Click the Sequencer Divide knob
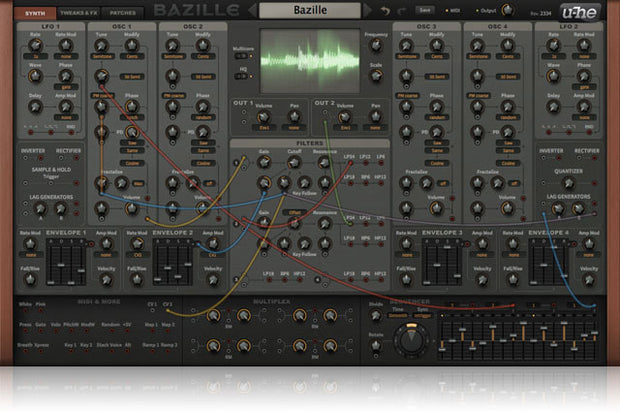 375,315
